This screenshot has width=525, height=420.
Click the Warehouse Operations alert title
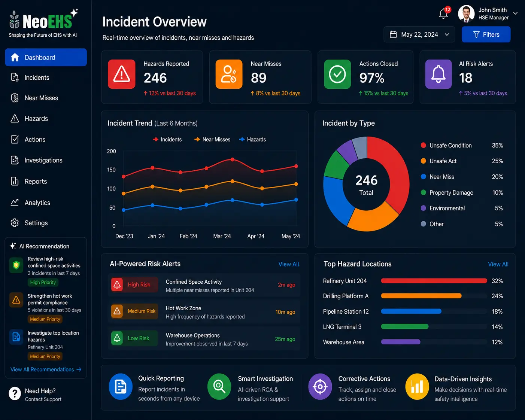193,335
